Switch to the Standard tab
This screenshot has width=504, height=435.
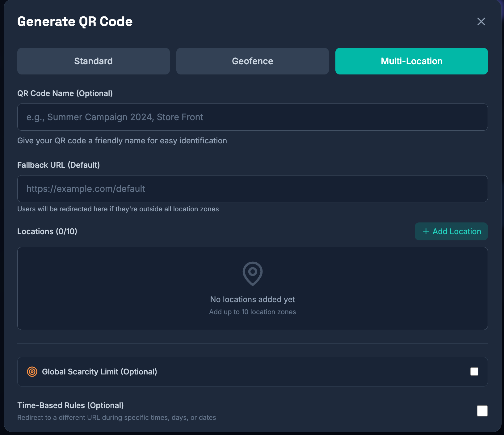click(93, 61)
